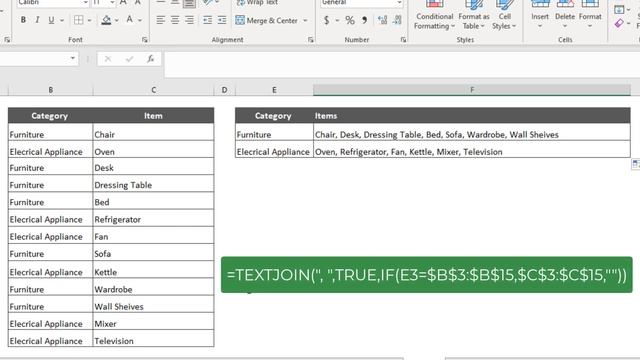Open the font name Calibri box

[x=52, y=3]
